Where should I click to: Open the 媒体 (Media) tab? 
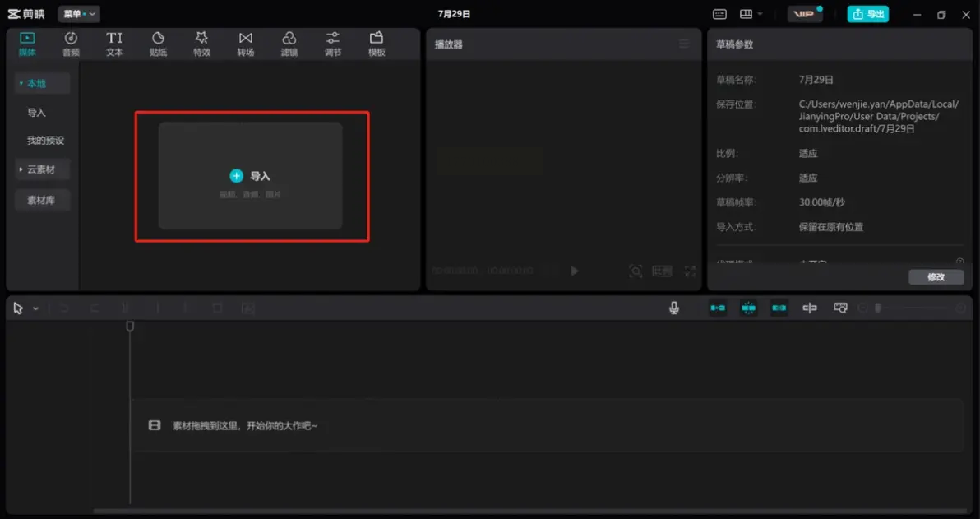(27, 44)
